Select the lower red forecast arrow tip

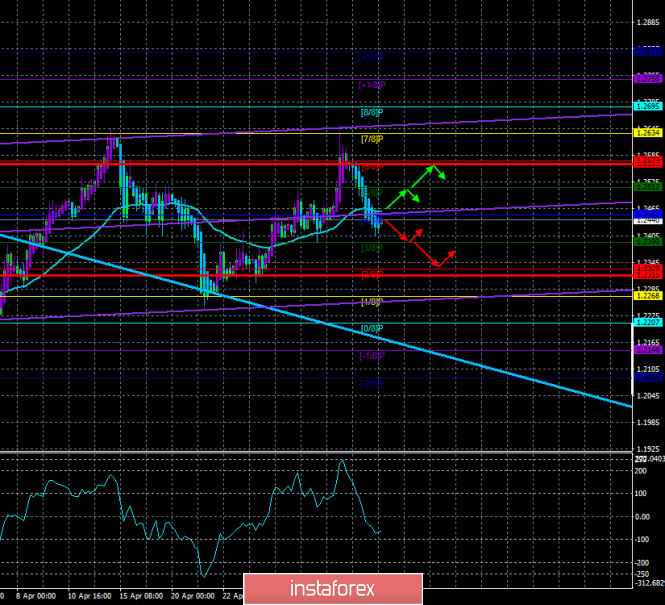tap(437, 265)
